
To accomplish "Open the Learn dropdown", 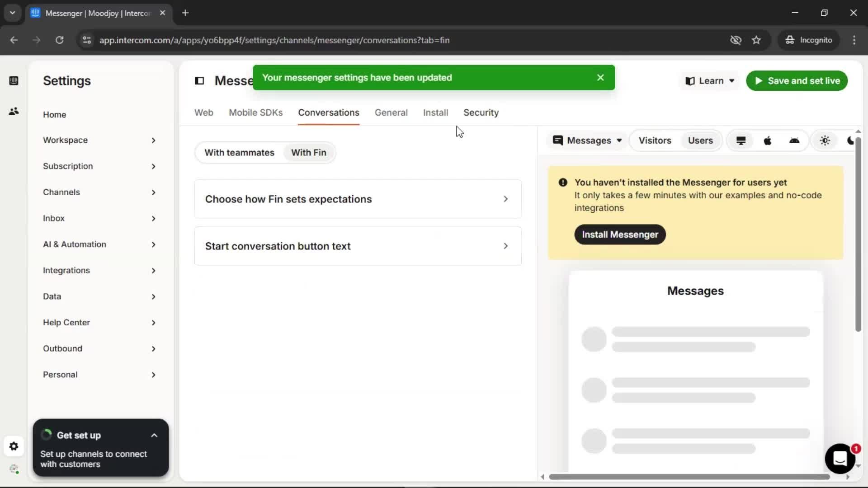I will [x=710, y=81].
